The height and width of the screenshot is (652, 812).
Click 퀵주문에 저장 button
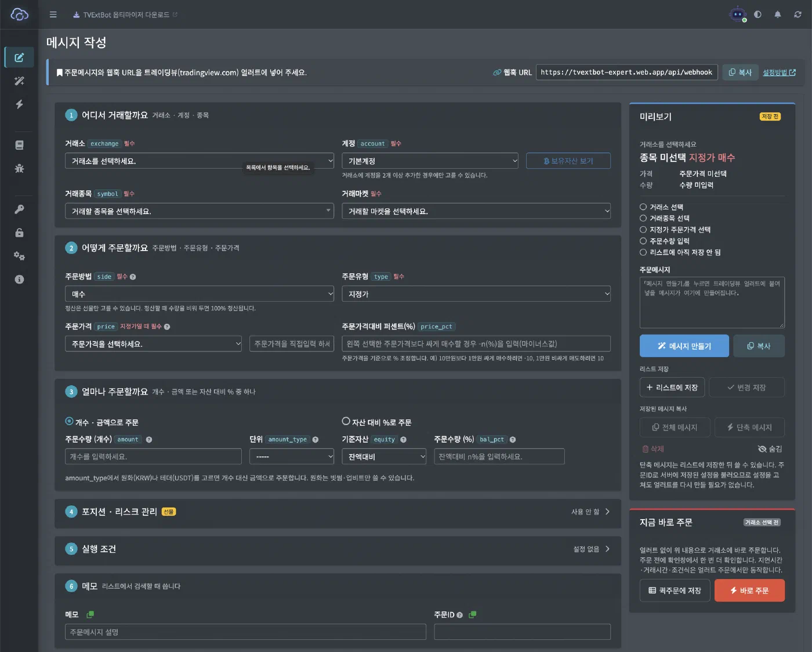coord(675,591)
